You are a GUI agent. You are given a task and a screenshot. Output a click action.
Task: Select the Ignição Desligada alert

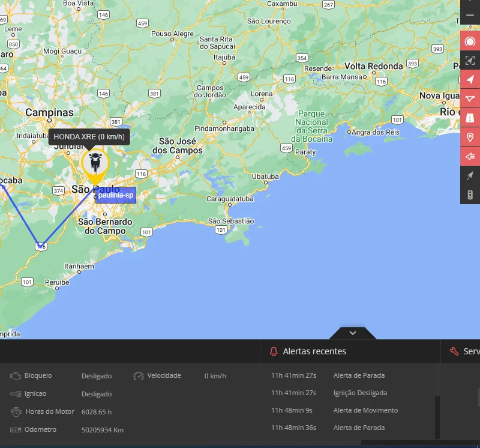point(360,393)
